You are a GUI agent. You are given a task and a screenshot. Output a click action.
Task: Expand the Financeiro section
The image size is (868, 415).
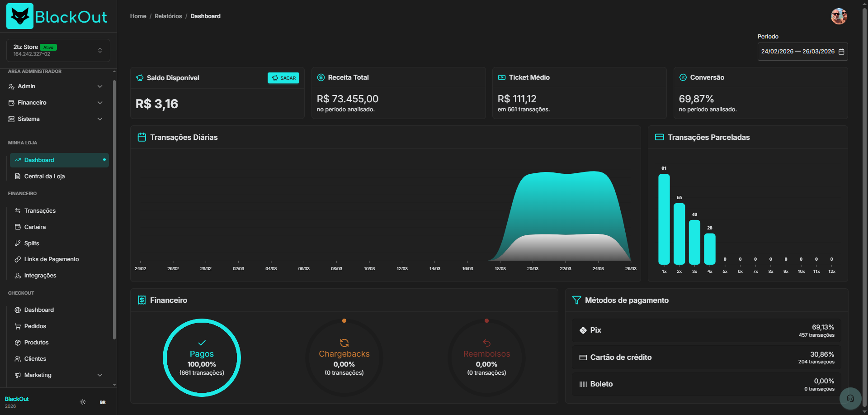coord(55,102)
